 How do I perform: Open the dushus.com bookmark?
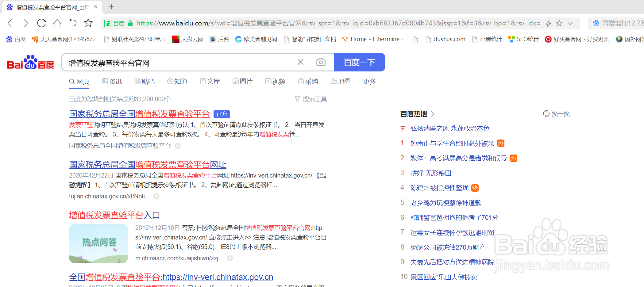pos(445,39)
